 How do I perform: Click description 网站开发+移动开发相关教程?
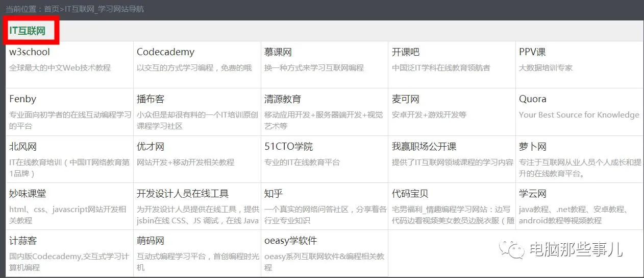tap(185, 162)
